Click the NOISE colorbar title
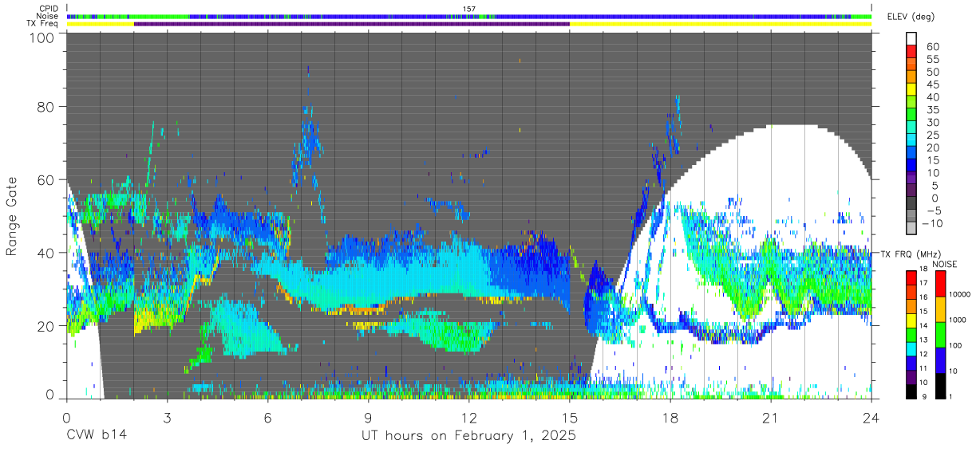 pos(944,264)
